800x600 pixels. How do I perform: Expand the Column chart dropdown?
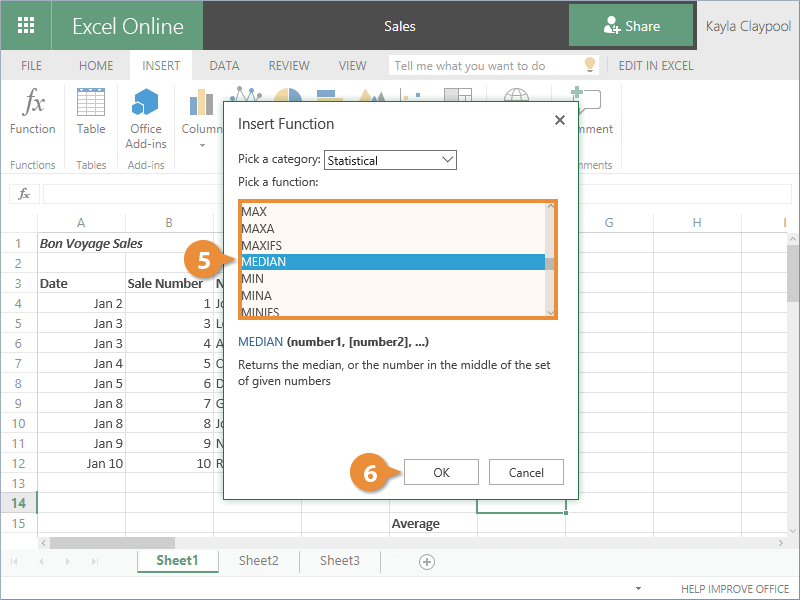[x=201, y=145]
